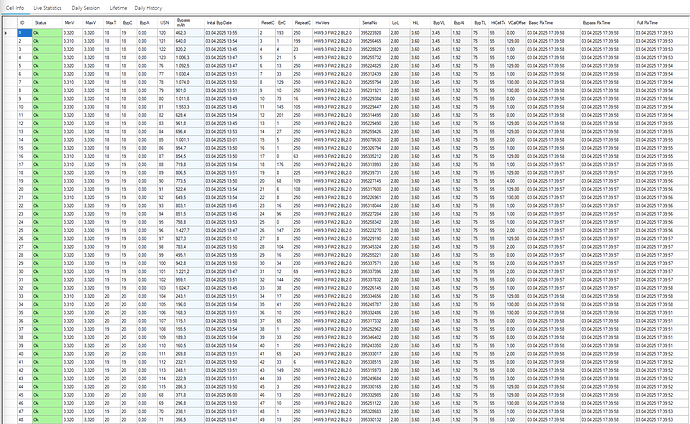The width and height of the screenshot is (690, 424).
Task: Click the SerialNo cell in row 3
Action: click(x=374, y=49)
